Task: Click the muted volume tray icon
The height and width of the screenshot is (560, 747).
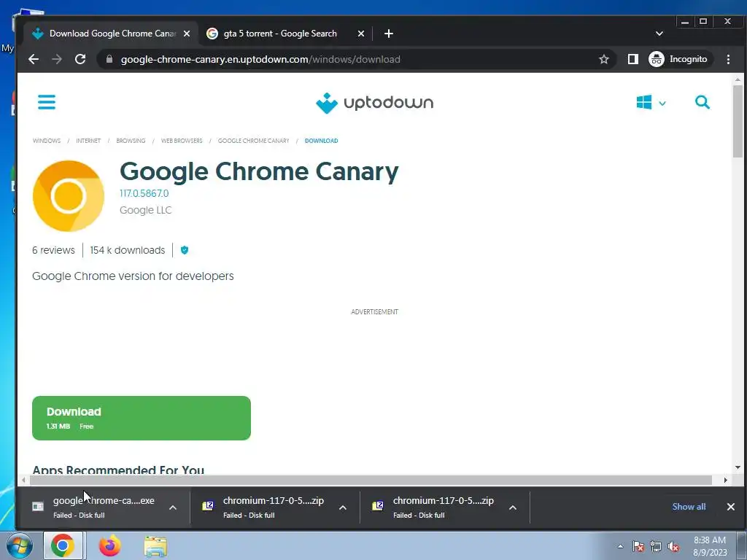Action: [x=673, y=547]
